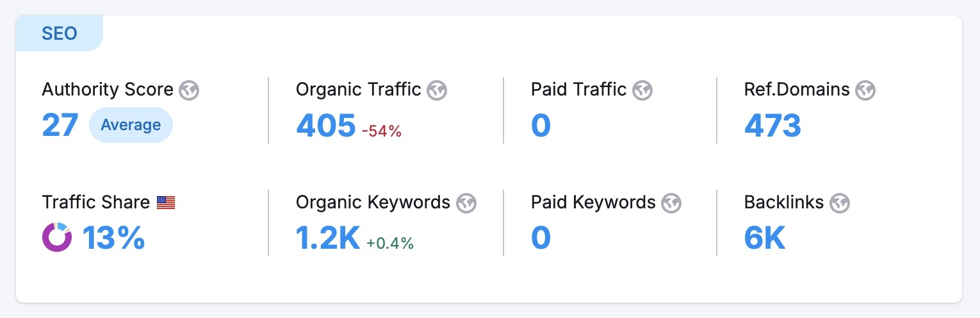
Task: Select the SEO tab label
Action: 59,33
